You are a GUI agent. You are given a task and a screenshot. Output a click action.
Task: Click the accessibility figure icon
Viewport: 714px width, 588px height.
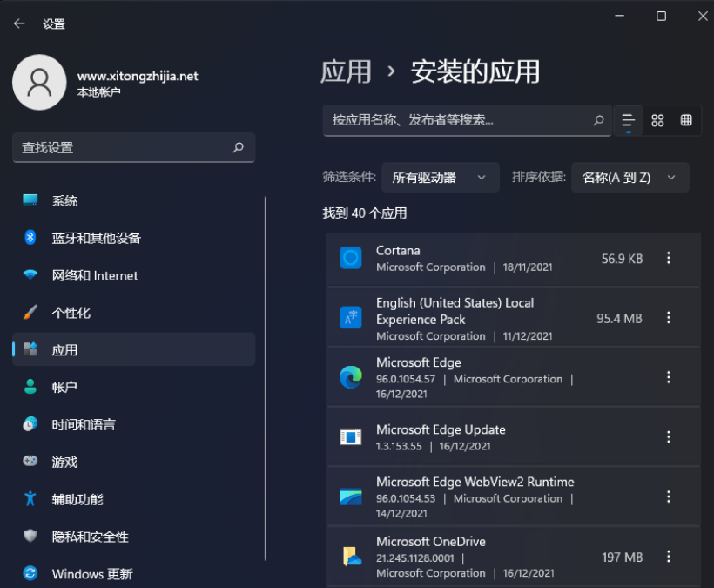coord(30,498)
